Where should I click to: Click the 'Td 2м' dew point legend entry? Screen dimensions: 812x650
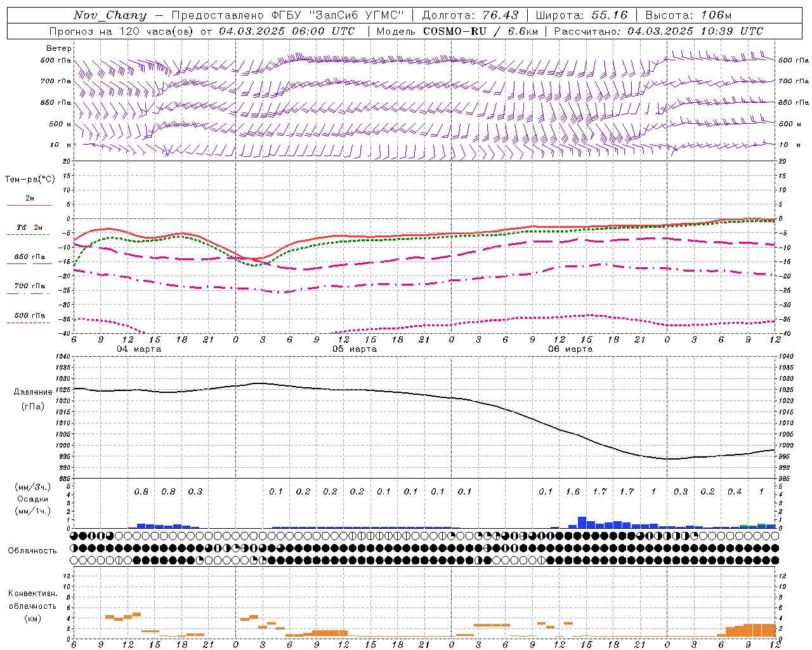(30, 227)
